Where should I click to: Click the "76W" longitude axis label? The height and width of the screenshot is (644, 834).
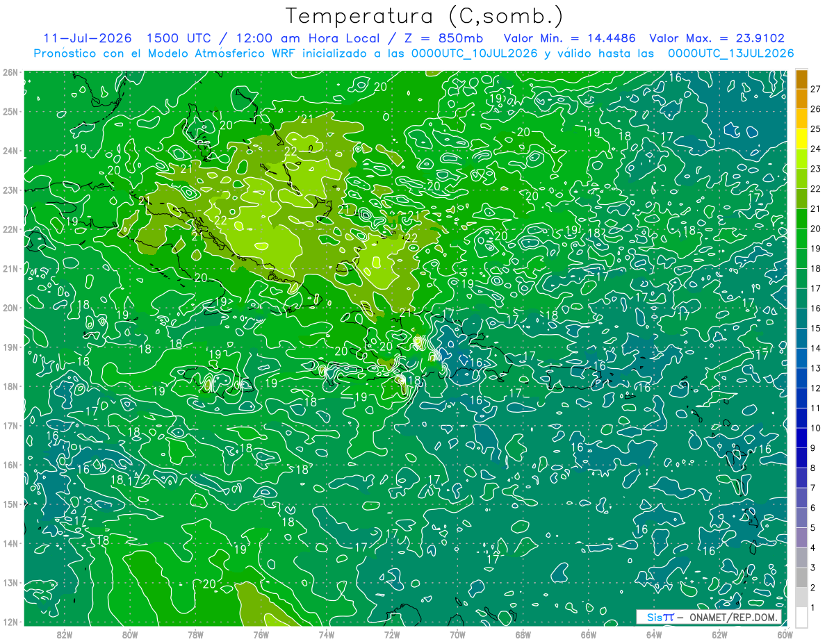point(261,634)
